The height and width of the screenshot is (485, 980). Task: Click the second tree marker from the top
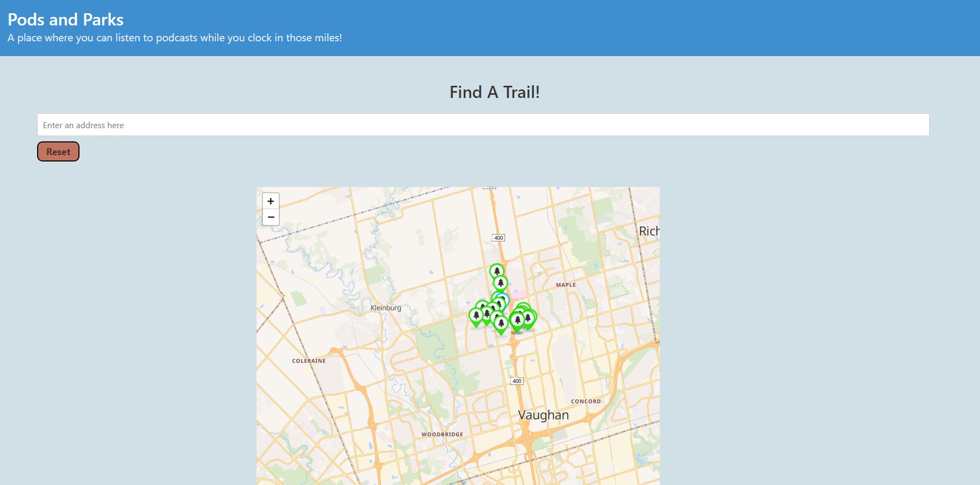tap(500, 283)
